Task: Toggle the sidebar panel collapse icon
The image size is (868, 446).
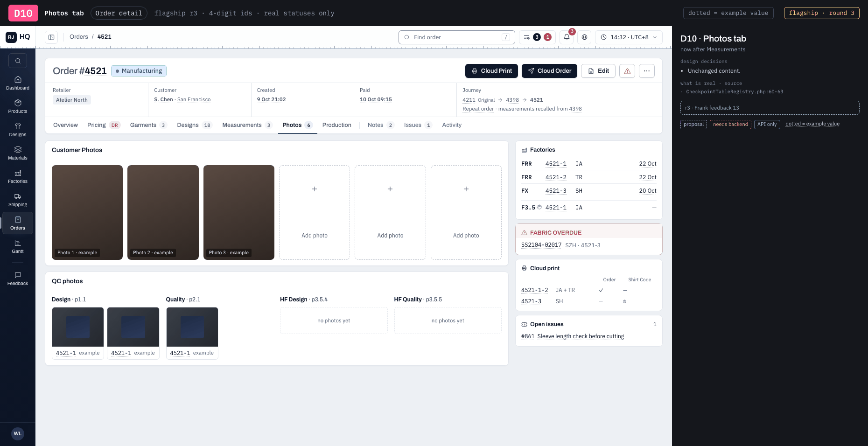Action: coord(51,37)
